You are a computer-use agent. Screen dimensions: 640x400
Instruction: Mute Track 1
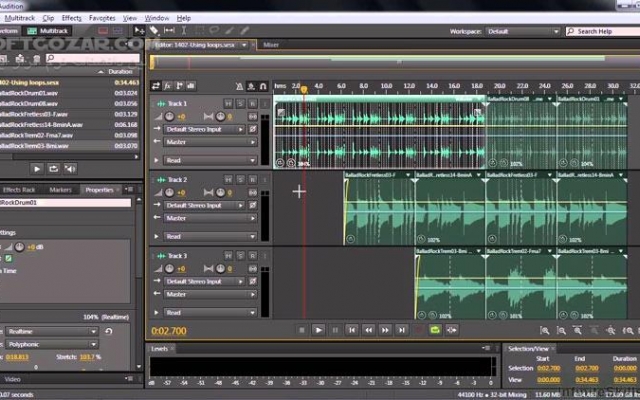(x=228, y=104)
